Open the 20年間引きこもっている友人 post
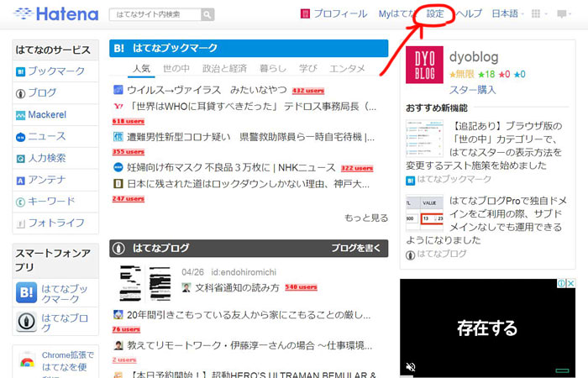The image size is (588, 378). [x=249, y=315]
